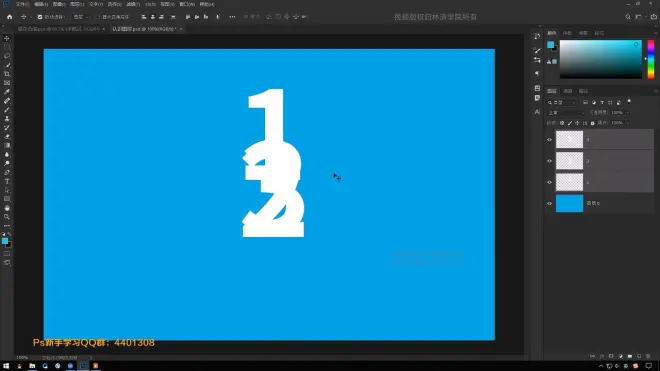Select the Horizontal Type tool
The height and width of the screenshot is (371, 660).
[x=7, y=181]
